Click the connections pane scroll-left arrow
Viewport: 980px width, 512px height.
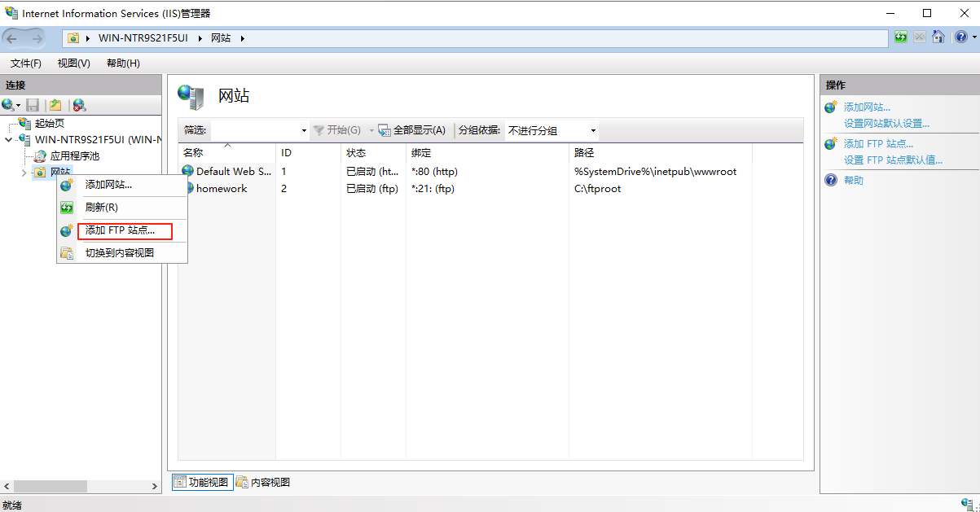(7, 486)
